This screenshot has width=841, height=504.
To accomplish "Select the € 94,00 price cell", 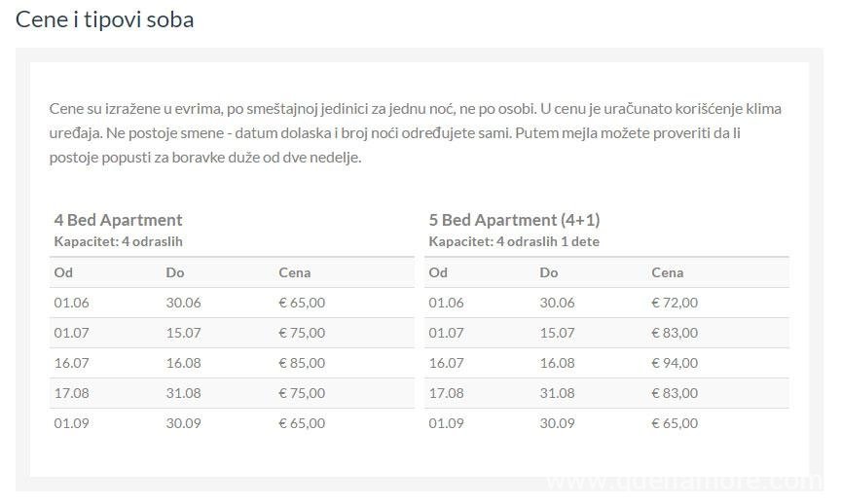I will point(675,363).
